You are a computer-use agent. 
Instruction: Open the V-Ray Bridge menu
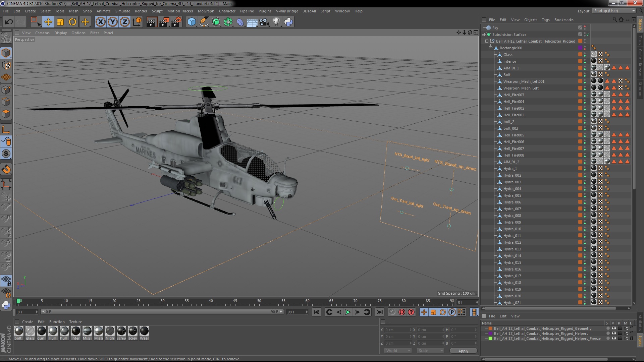click(287, 11)
